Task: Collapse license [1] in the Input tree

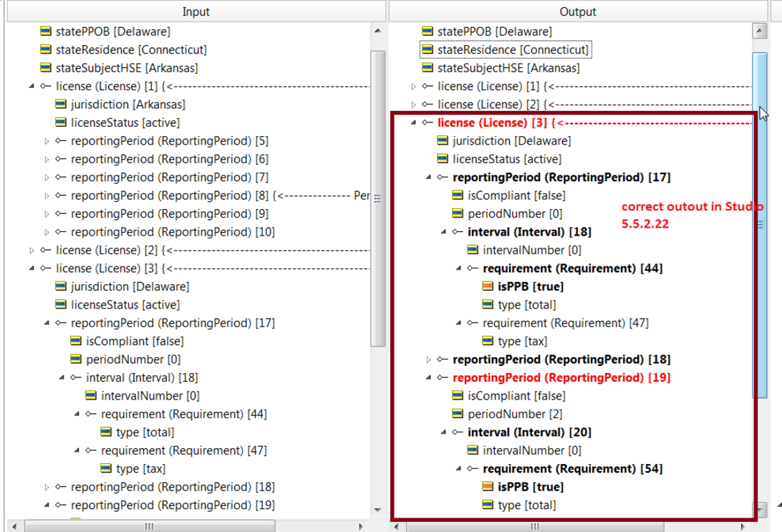Action: (x=32, y=86)
